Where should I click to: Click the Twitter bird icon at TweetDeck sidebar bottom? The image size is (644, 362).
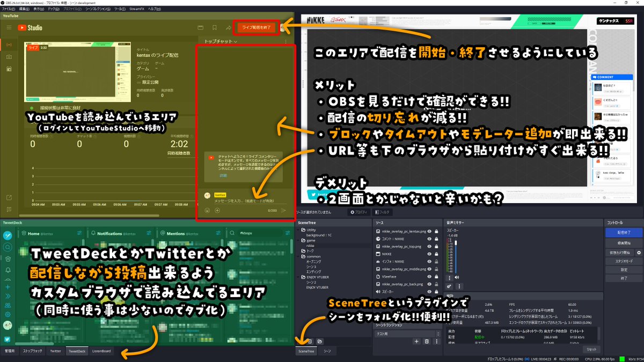coord(8,339)
